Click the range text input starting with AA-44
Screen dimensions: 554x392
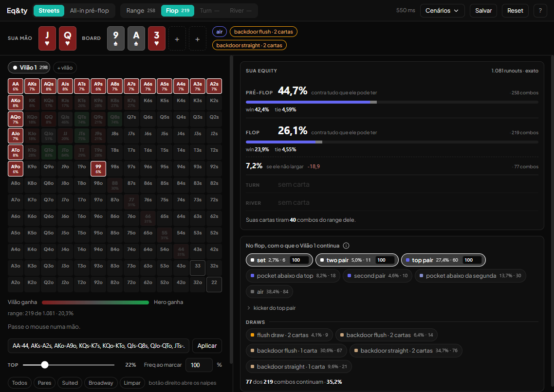click(98, 346)
